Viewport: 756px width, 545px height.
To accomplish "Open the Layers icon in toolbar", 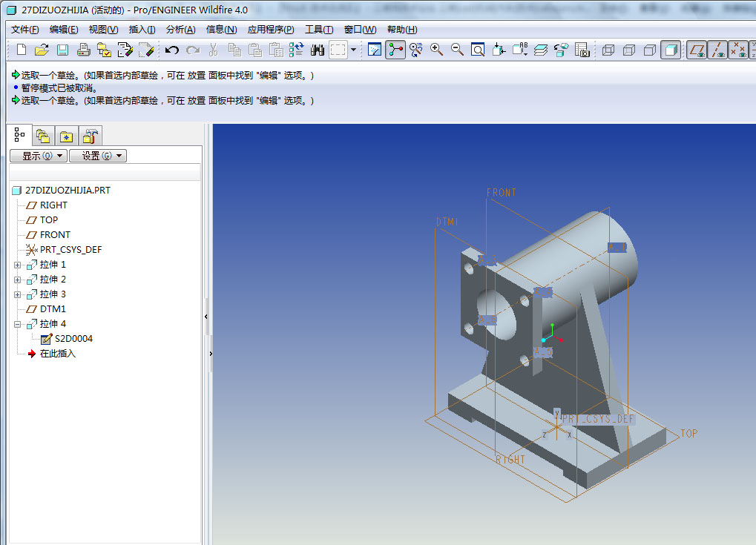I will 541,50.
